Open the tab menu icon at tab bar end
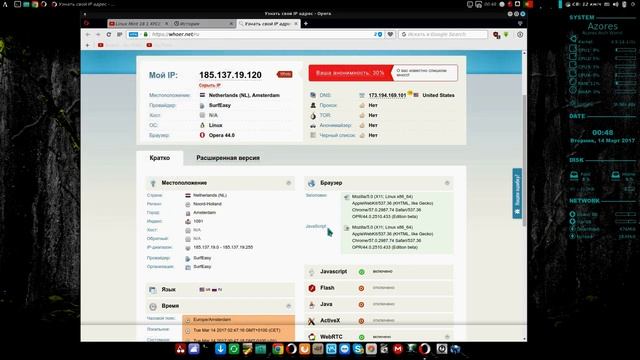Viewport: 640px width, 360px height. coord(520,24)
